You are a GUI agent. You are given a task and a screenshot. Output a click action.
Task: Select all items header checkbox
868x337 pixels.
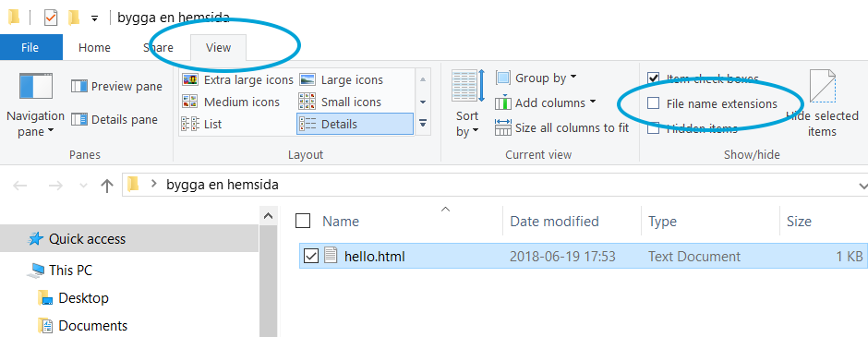click(x=303, y=222)
